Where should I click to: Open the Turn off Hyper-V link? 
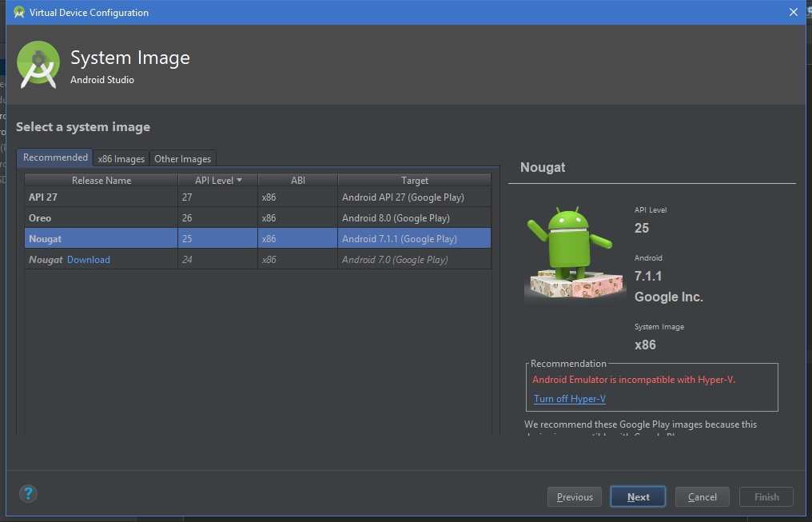(x=569, y=398)
